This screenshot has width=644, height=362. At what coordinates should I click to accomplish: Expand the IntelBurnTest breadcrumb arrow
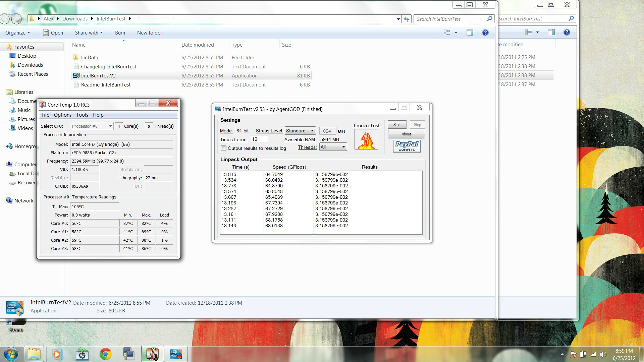pyautogui.click(x=130, y=19)
